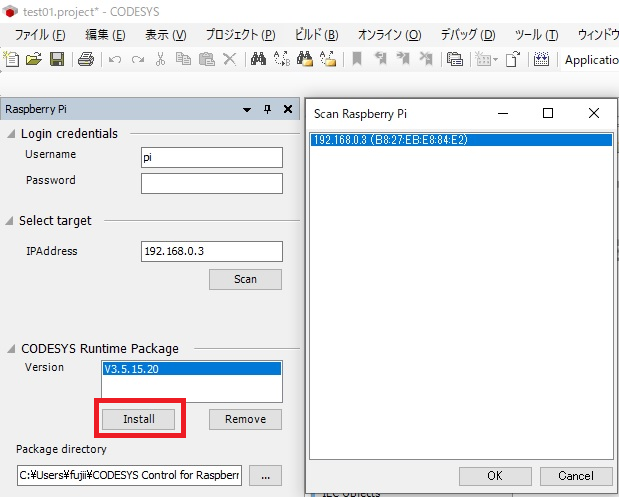
Task: Cancel the Scan Raspberry Pi dialog
Action: click(x=576, y=476)
